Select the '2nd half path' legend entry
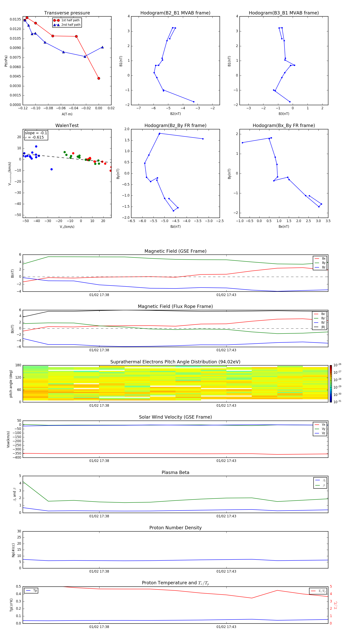Screen dimensions: 351x644 click(67, 25)
